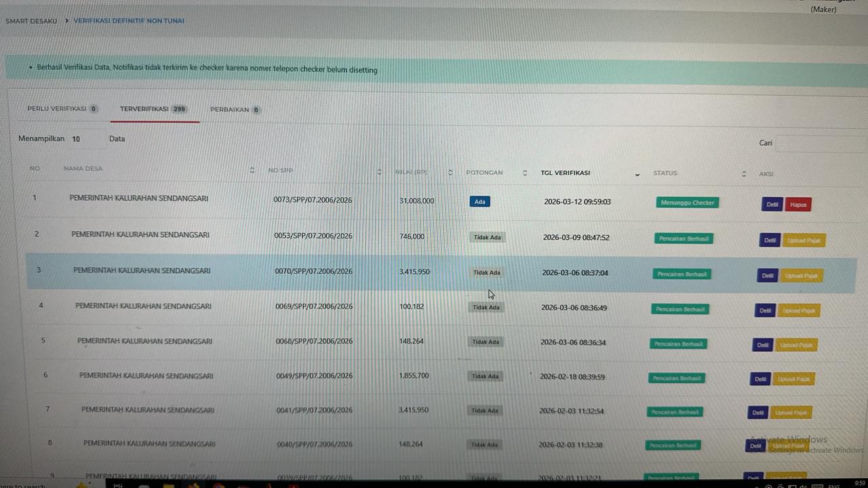Open the Menampilkan rows-per-page selector
868x488 pixels.
click(85, 139)
